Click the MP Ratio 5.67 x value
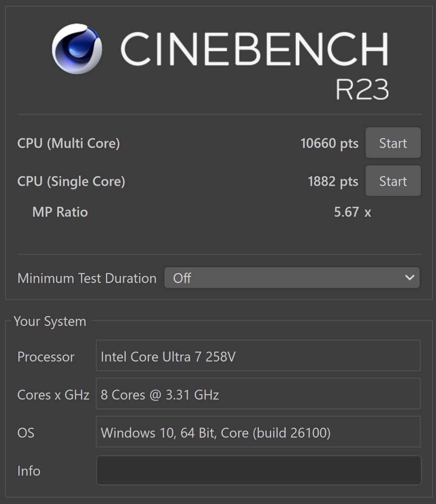Screen dimensions: 436x504 (353, 212)
